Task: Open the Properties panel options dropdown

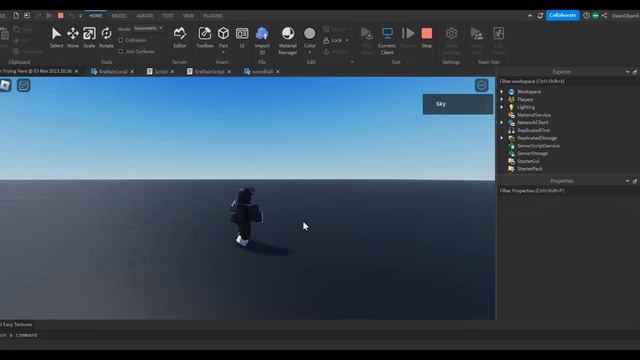Action: tap(627, 181)
